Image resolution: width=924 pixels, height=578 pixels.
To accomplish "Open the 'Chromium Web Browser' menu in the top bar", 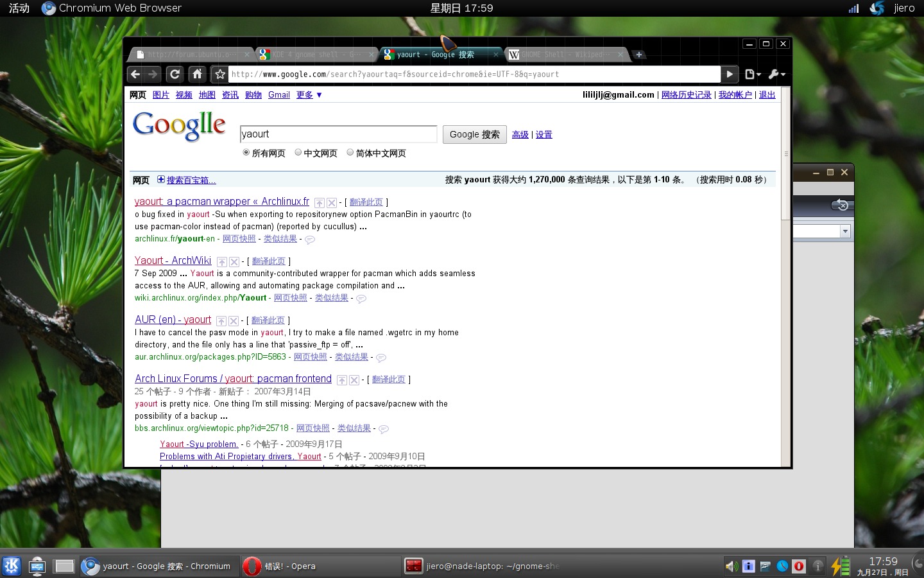I will coord(112,8).
